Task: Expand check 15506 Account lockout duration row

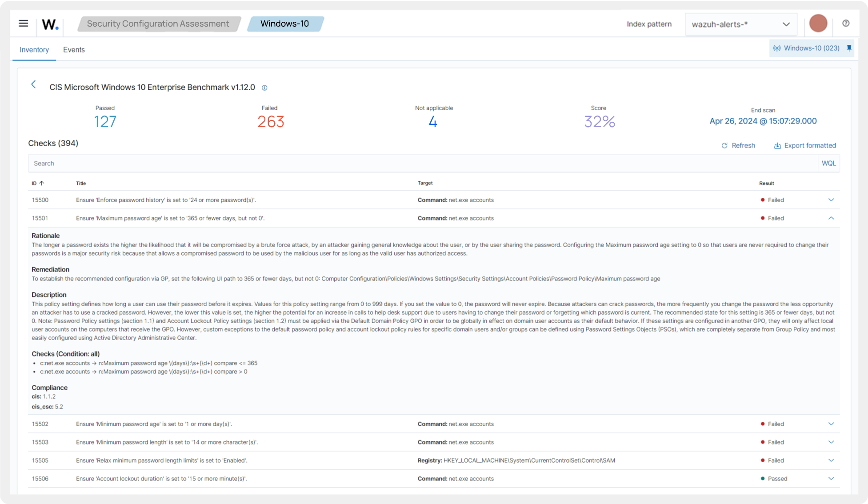Action: pyautogui.click(x=831, y=479)
